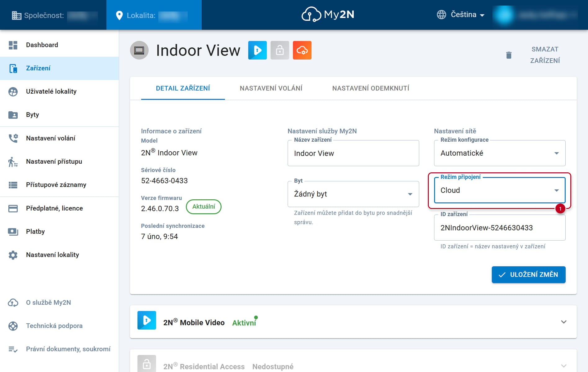Click the Nastavení lokality gear icon
This screenshot has height=372, width=588.
pos(13,255)
